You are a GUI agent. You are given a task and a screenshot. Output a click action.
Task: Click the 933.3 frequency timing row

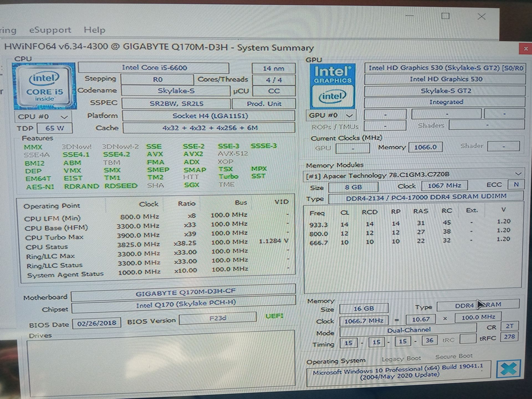pyautogui.click(x=410, y=223)
